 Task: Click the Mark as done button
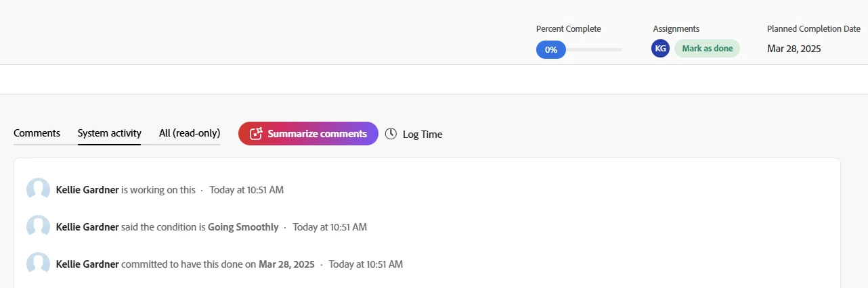(707, 49)
